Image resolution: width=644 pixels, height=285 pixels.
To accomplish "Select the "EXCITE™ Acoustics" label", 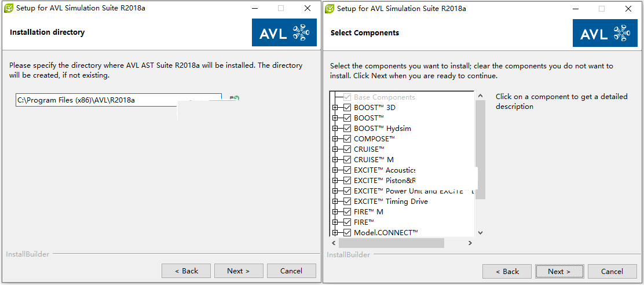I will tap(385, 170).
